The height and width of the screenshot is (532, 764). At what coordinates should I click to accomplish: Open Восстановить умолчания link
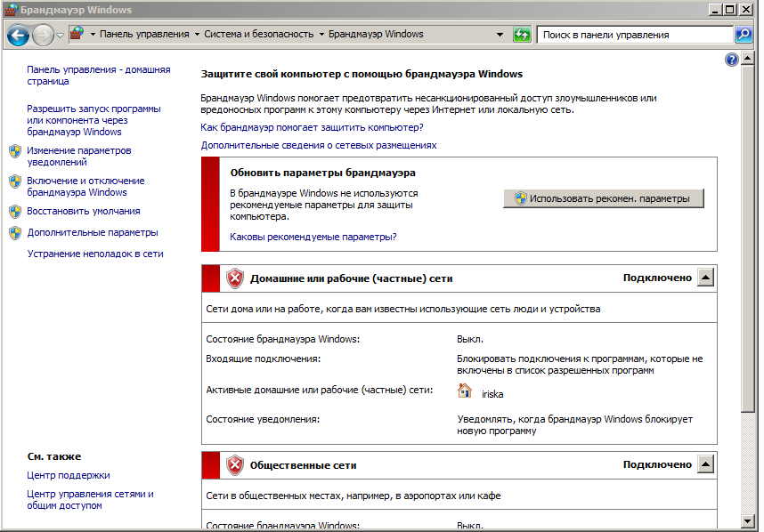(84, 211)
